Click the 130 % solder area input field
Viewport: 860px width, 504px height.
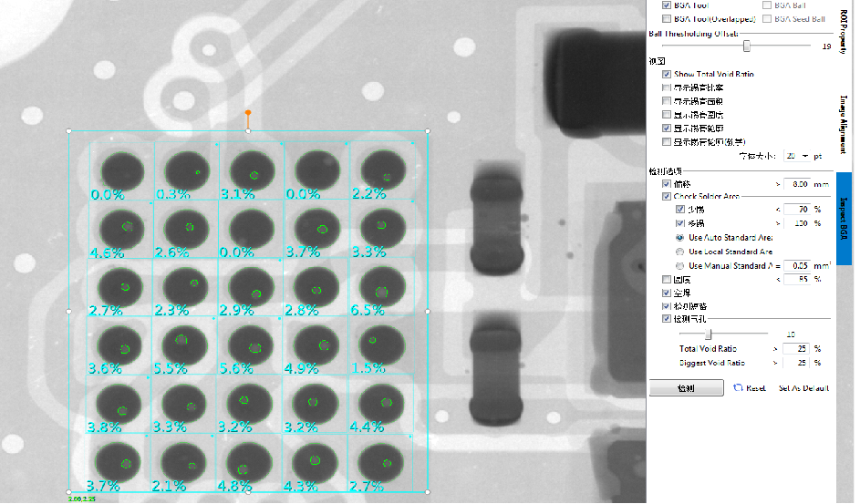[797, 223]
